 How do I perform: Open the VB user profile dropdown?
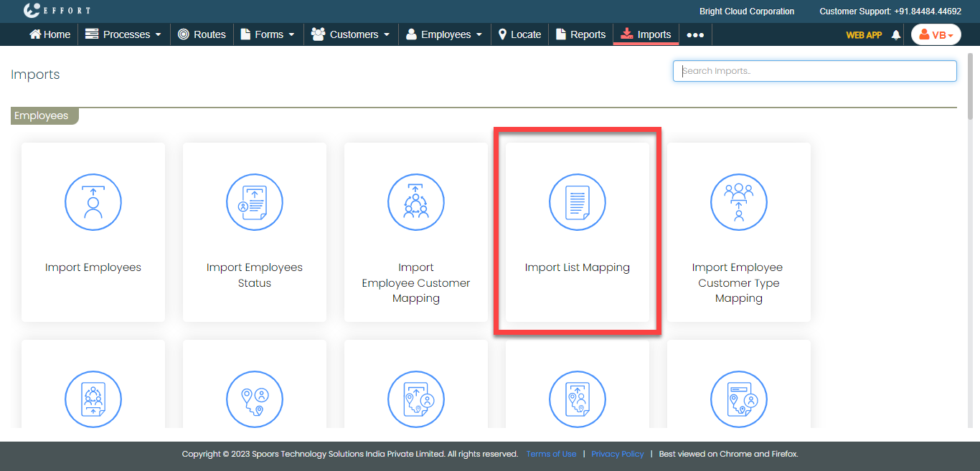(x=936, y=34)
